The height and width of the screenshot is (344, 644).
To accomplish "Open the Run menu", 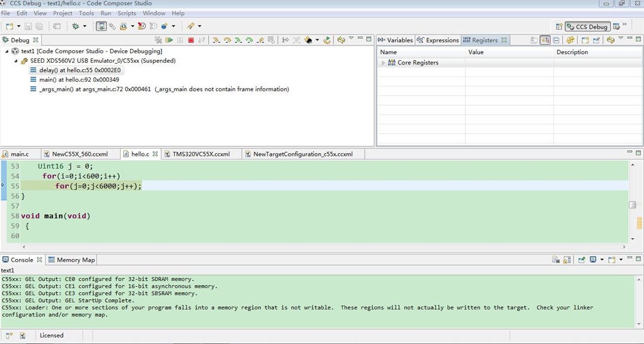I will pyautogui.click(x=106, y=13).
